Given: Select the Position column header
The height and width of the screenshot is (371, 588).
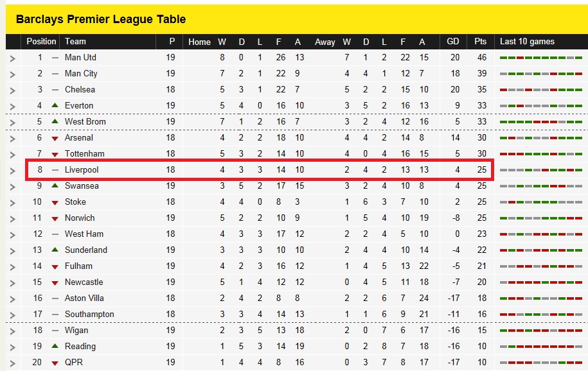Looking at the screenshot, I should 41,41.
